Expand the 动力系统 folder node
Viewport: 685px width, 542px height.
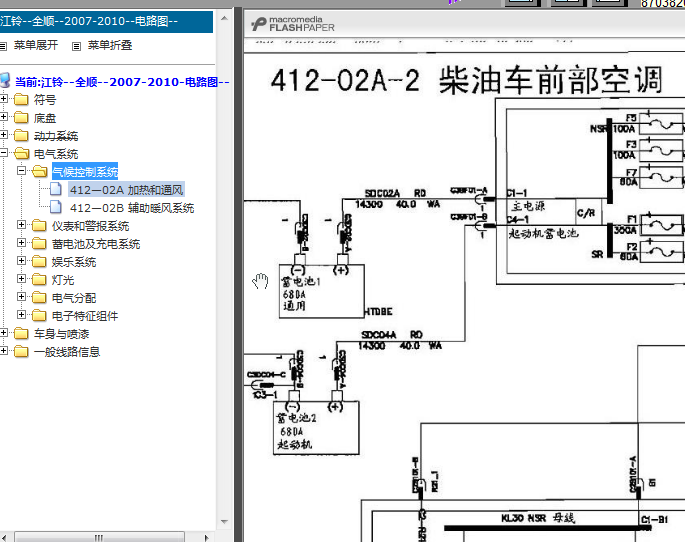[x=3, y=135]
